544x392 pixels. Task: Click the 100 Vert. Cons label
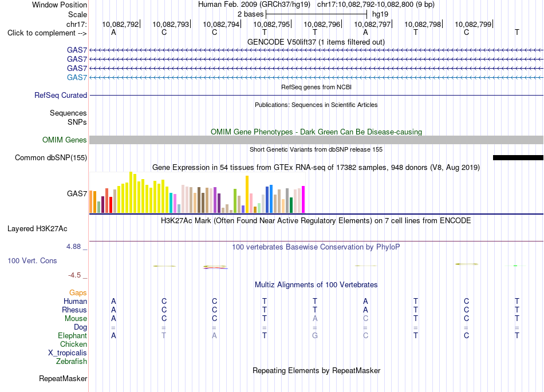point(32,260)
